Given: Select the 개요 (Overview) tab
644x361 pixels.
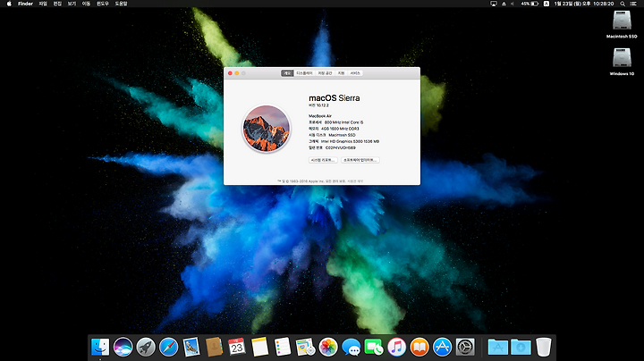Looking at the screenshot, I should 287,73.
